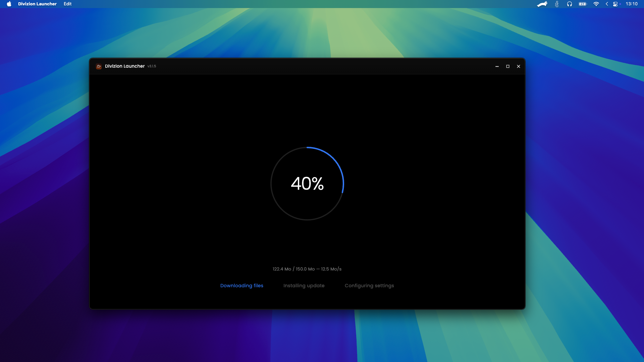
Task: Select the Downloading files step
Action: coord(241,286)
